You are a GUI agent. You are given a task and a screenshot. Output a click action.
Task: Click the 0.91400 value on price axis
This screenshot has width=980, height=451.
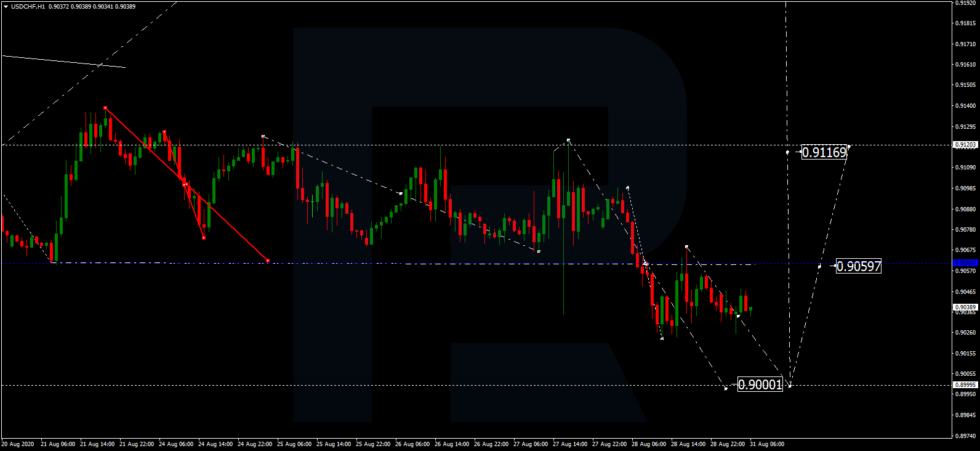tap(965, 106)
